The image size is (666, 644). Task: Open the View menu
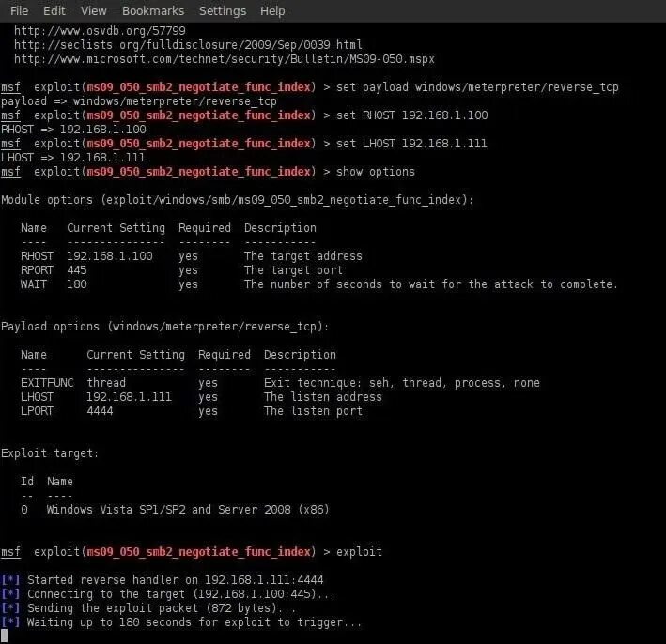93,10
